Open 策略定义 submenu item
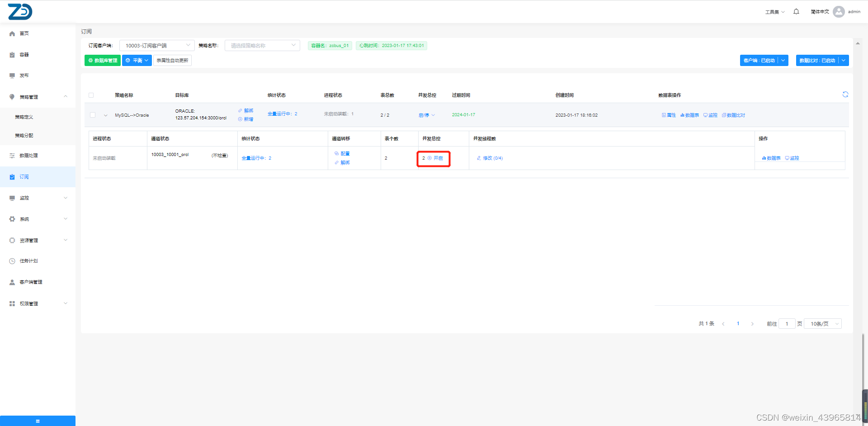 point(24,117)
